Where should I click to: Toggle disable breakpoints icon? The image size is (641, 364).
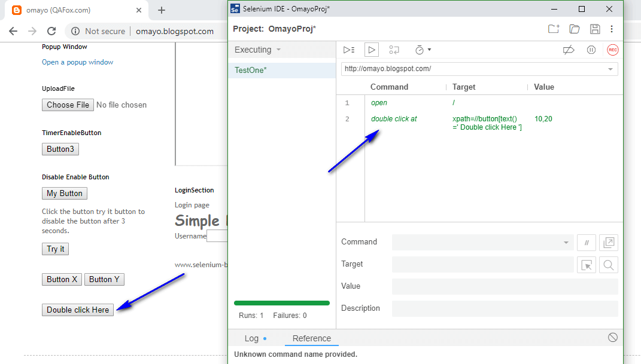point(568,50)
